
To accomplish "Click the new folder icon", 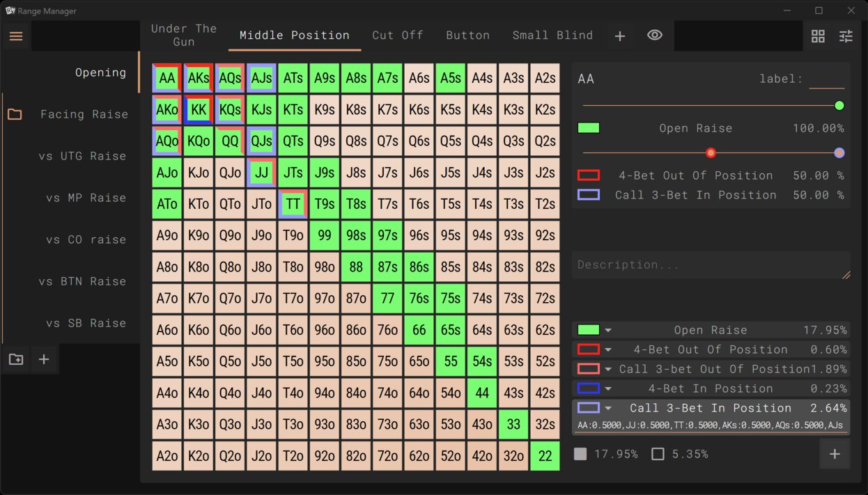I will [16, 359].
